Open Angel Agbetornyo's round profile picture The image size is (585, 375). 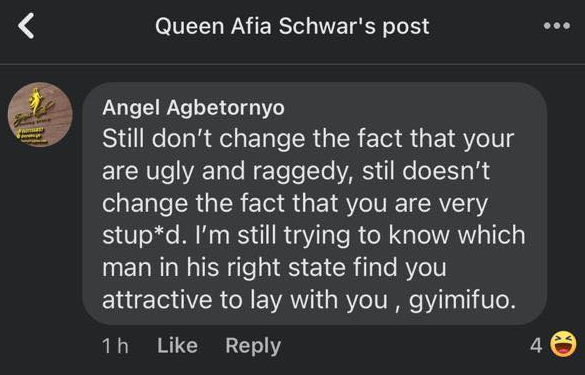pos(40,115)
